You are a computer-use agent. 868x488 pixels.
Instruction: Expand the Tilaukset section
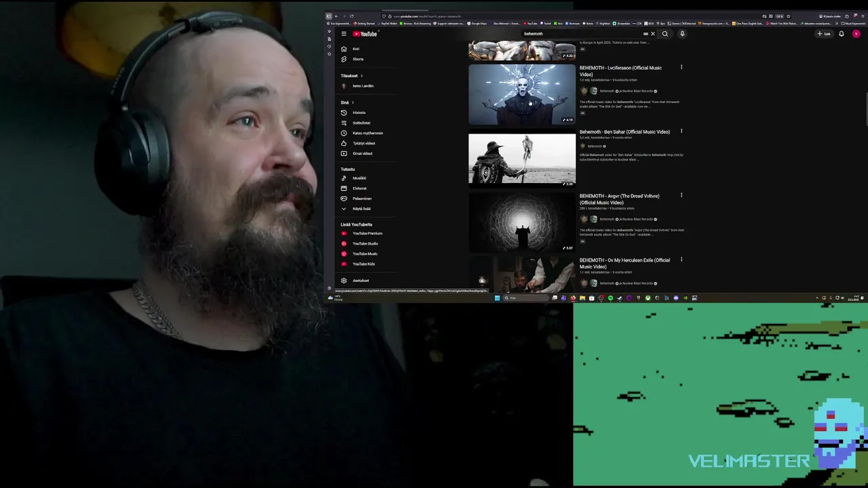click(x=352, y=76)
